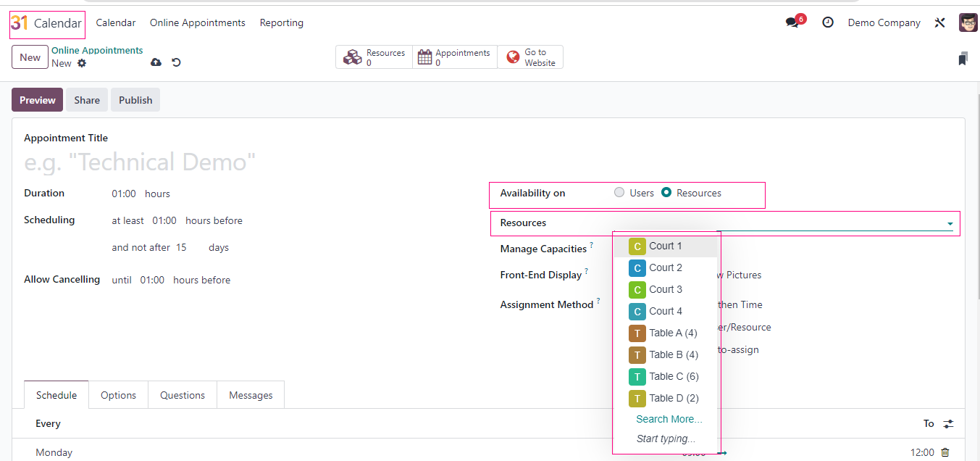Click the gear icon next to New
980x461 pixels.
tap(82, 63)
